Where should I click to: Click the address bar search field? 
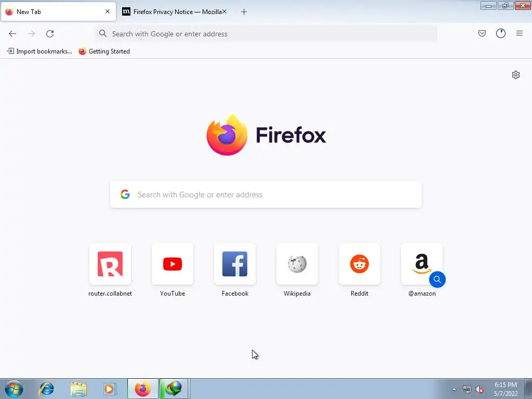click(267, 34)
